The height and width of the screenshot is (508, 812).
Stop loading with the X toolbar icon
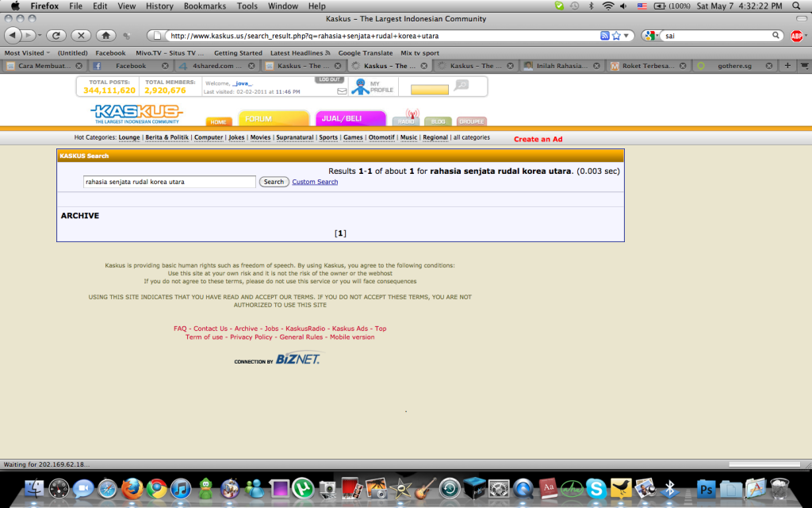point(81,35)
